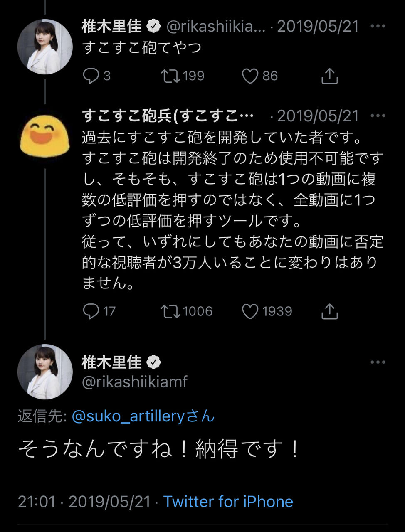
Task: Click reply icon on first tweet
Action: tap(91, 76)
